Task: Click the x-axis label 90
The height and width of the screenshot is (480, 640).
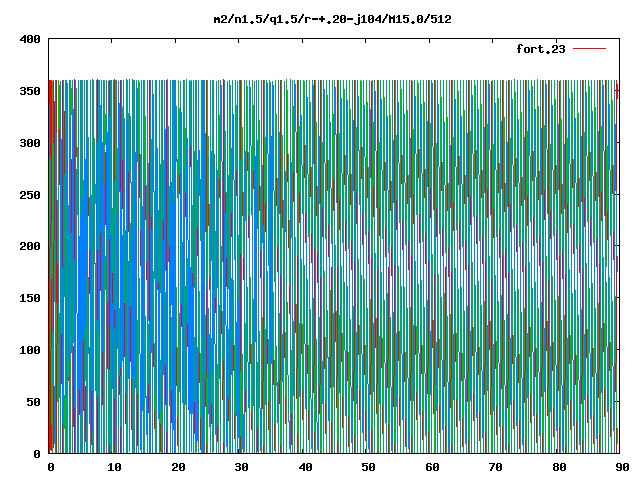Action: tap(622, 467)
